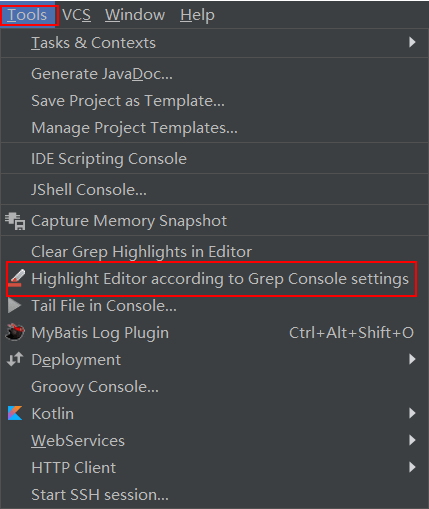
Task: Open the VCS menu
Action: point(76,15)
